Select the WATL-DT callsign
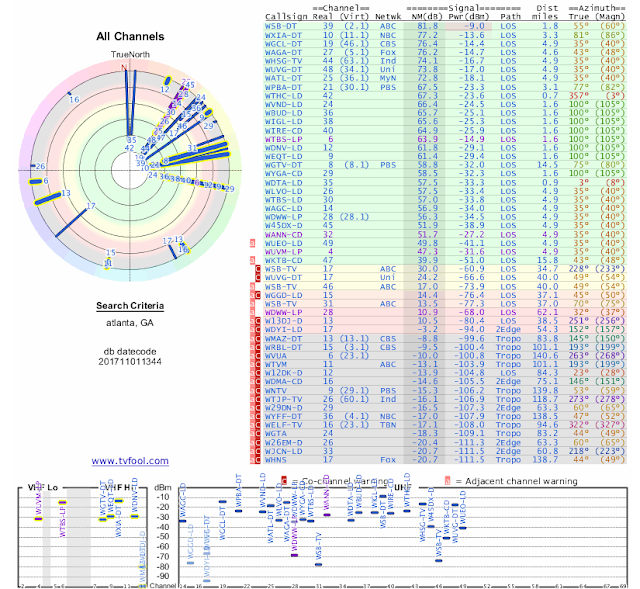Screen dimensions: 640x589 (x=283, y=78)
